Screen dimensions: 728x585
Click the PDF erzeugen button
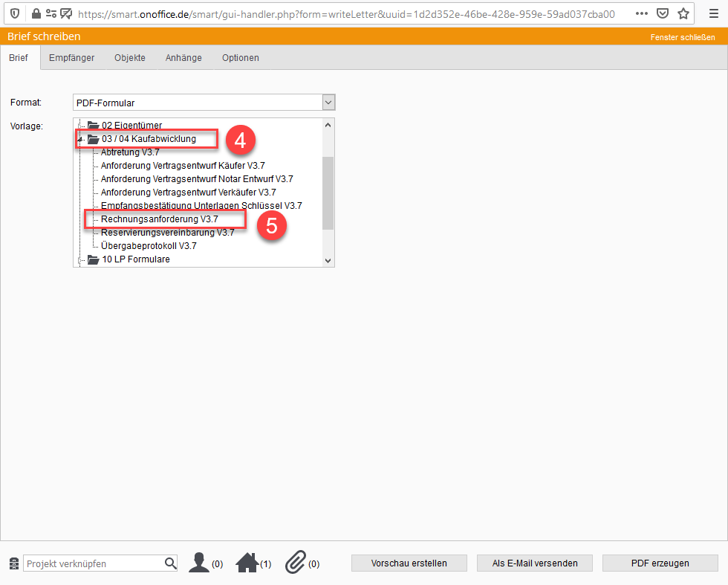660,563
